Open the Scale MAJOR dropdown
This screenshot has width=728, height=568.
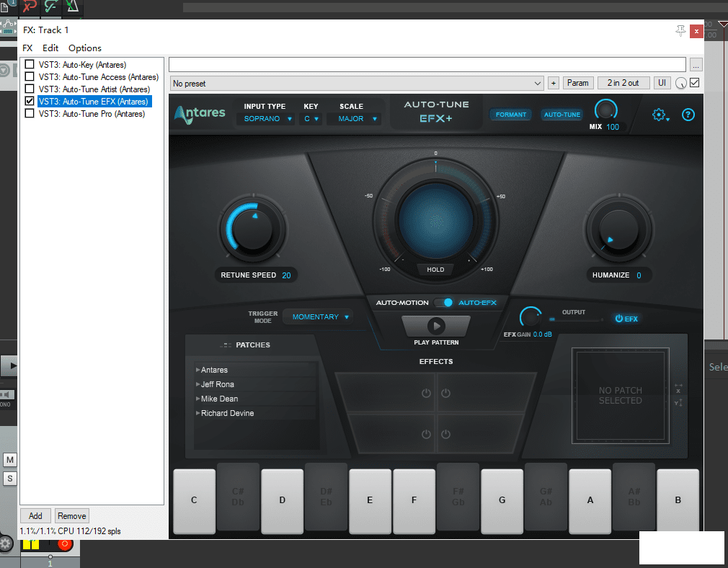coord(354,119)
